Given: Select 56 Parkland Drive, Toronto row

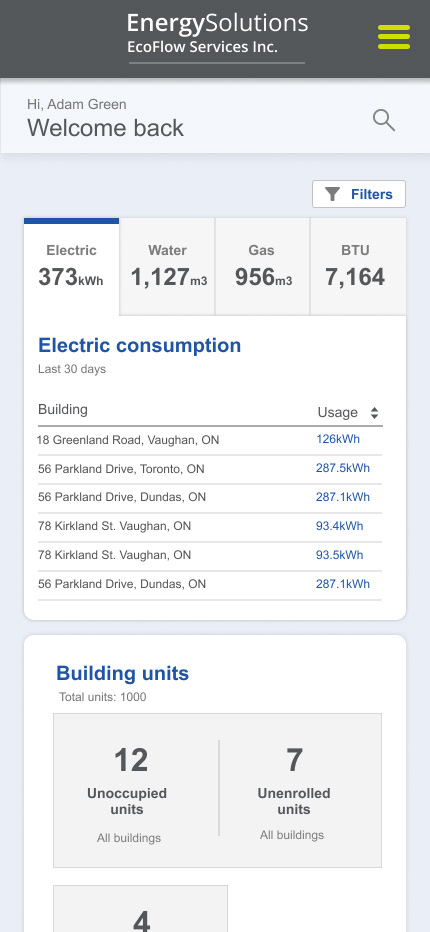Looking at the screenshot, I should [x=210, y=469].
